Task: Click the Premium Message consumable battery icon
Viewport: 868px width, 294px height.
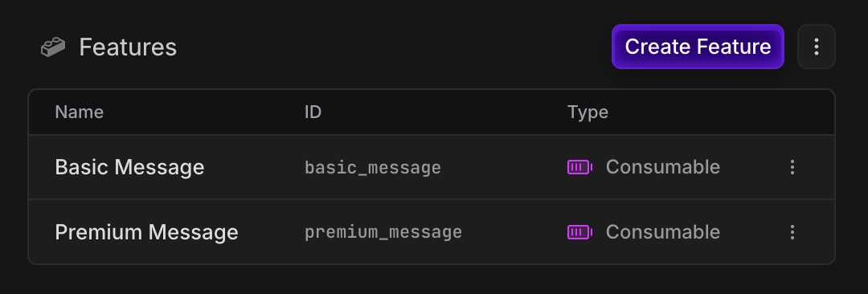Action: coord(579,232)
